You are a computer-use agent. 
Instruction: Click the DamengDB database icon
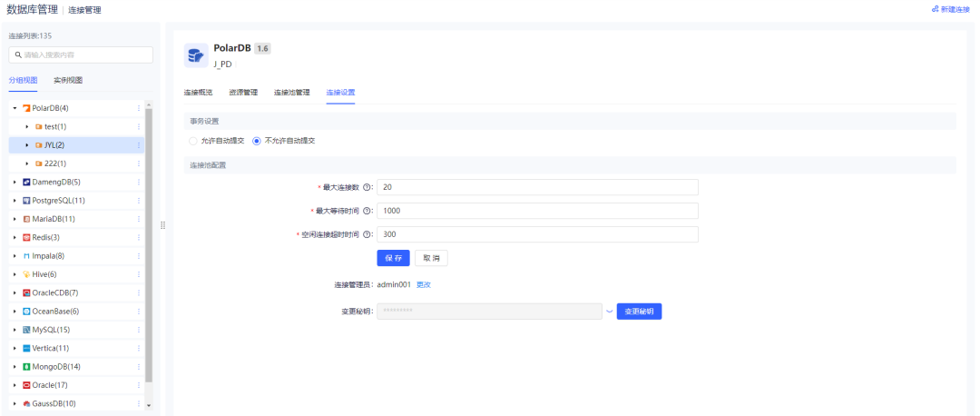coord(26,182)
